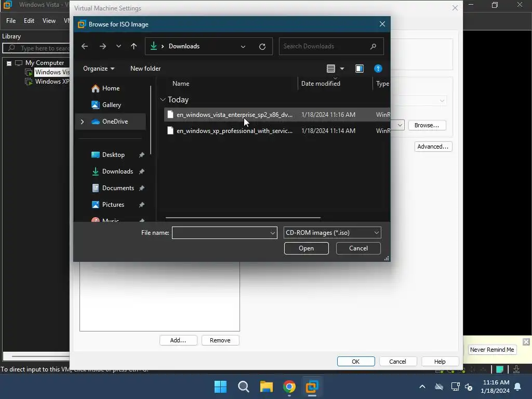Go forward in the file browser
The width and height of the screenshot is (532, 399).
click(x=102, y=46)
